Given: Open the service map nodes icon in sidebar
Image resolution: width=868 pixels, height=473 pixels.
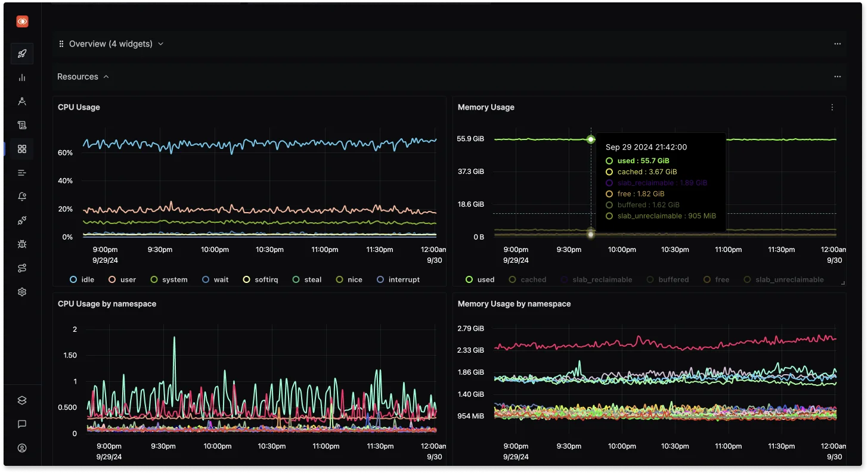Looking at the screenshot, I should click(21, 268).
